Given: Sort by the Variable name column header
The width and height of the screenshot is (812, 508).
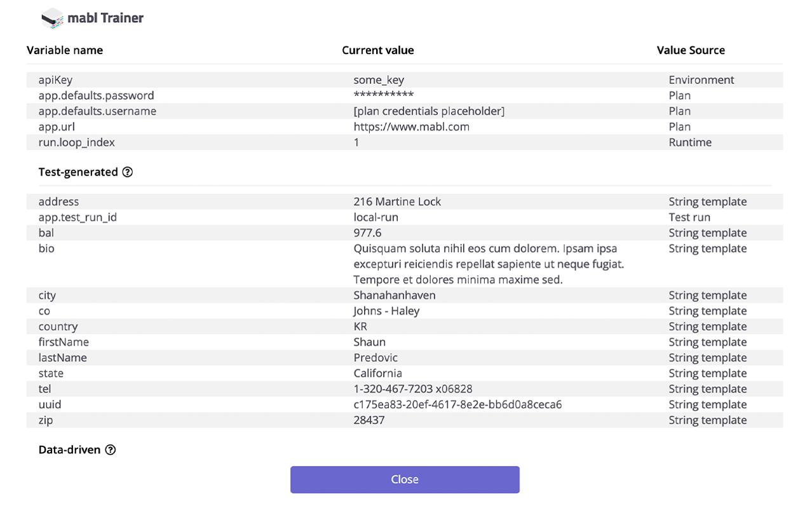Looking at the screenshot, I should (64, 50).
